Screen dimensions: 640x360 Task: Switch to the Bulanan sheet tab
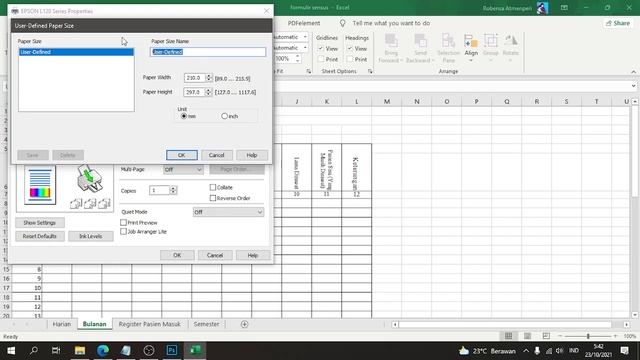[94, 324]
